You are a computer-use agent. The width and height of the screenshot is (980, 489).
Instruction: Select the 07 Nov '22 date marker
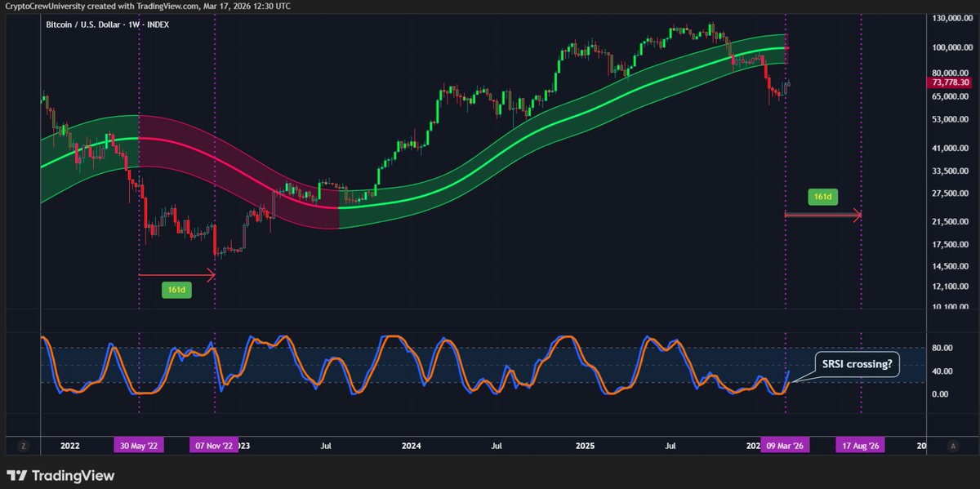pyautogui.click(x=214, y=446)
